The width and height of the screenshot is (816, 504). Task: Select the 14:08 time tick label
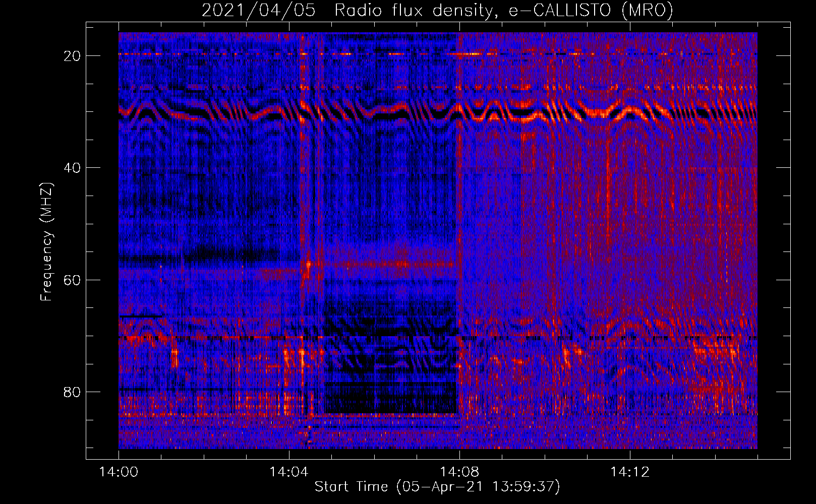459,472
